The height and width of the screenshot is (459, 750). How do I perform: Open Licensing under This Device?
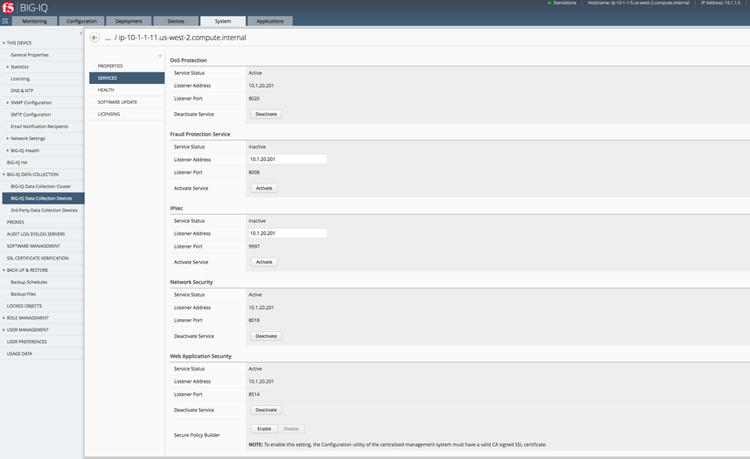click(20, 79)
